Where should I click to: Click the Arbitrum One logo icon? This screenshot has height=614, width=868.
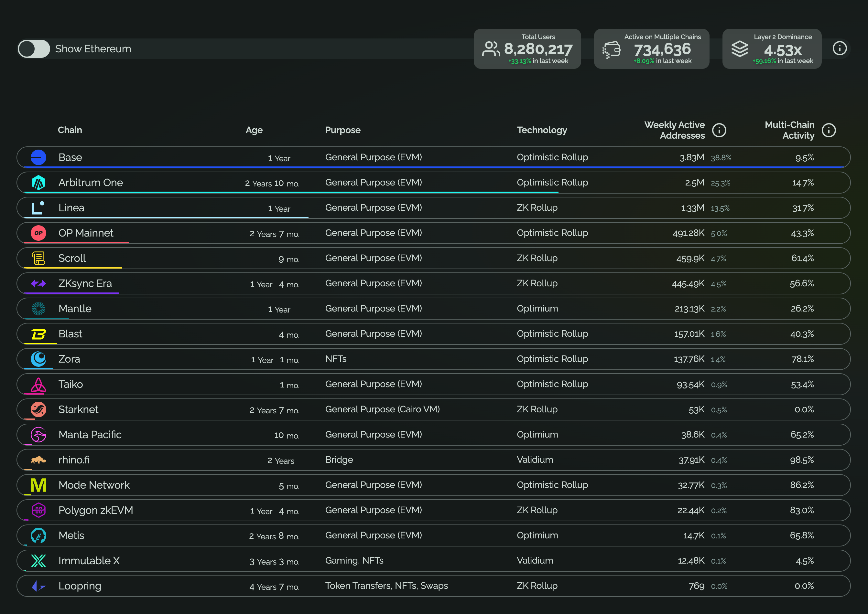(x=38, y=183)
